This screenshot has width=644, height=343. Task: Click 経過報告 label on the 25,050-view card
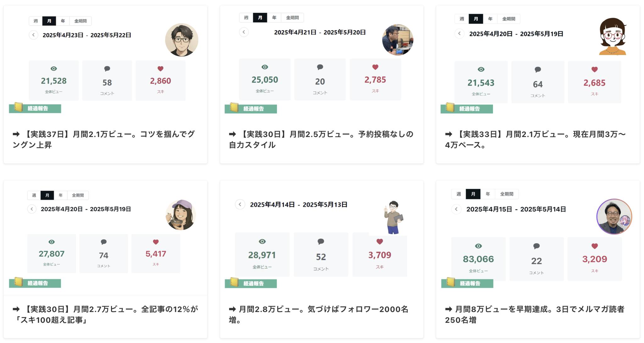click(x=253, y=109)
